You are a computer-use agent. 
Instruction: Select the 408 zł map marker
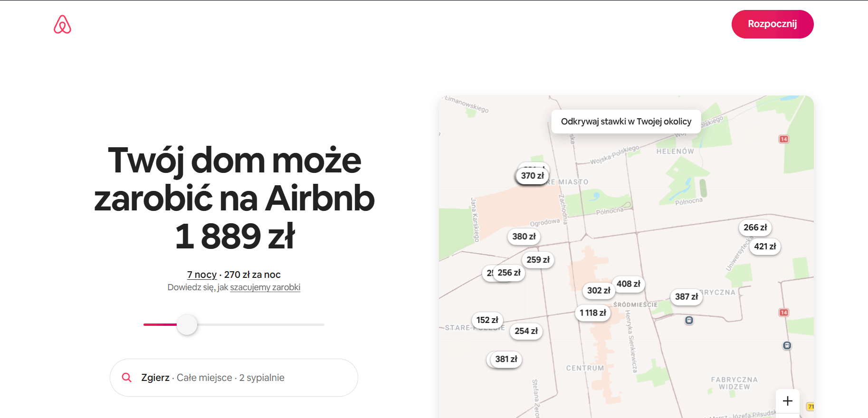point(628,284)
